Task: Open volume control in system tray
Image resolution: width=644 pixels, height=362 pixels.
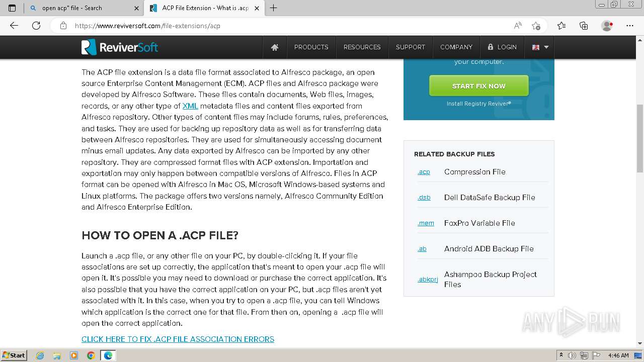Action: click(x=573, y=355)
